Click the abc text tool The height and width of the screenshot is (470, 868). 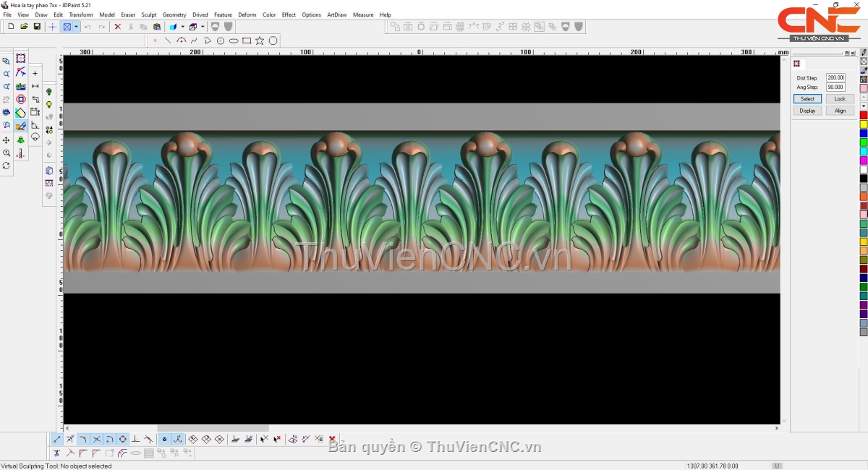[21, 87]
